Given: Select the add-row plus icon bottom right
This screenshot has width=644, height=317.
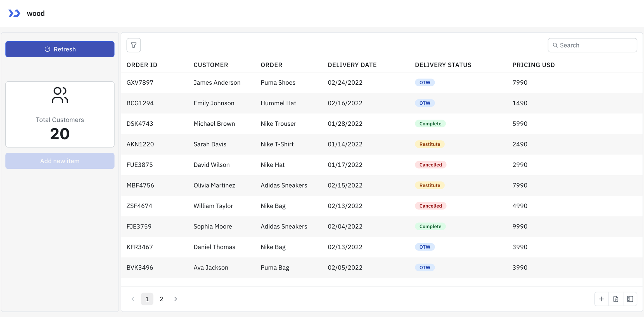Looking at the screenshot, I should (601, 299).
